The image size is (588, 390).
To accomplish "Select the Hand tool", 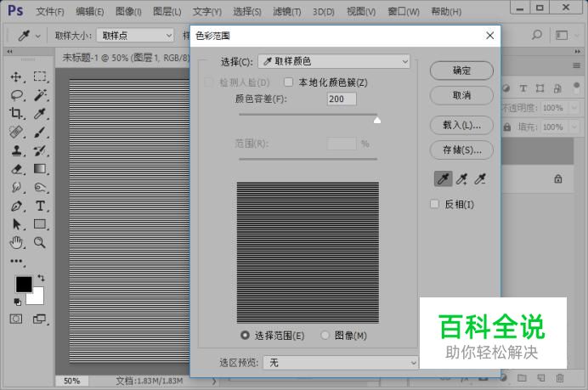I will pyautogui.click(x=16, y=243).
